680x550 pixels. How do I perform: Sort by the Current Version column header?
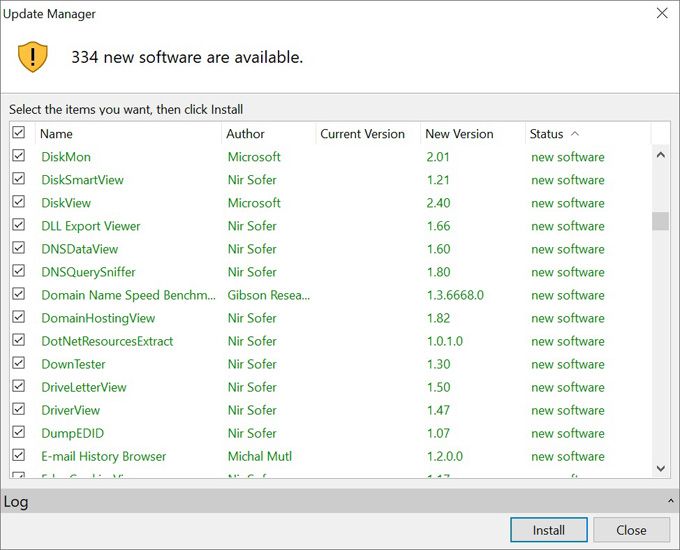[x=368, y=134]
